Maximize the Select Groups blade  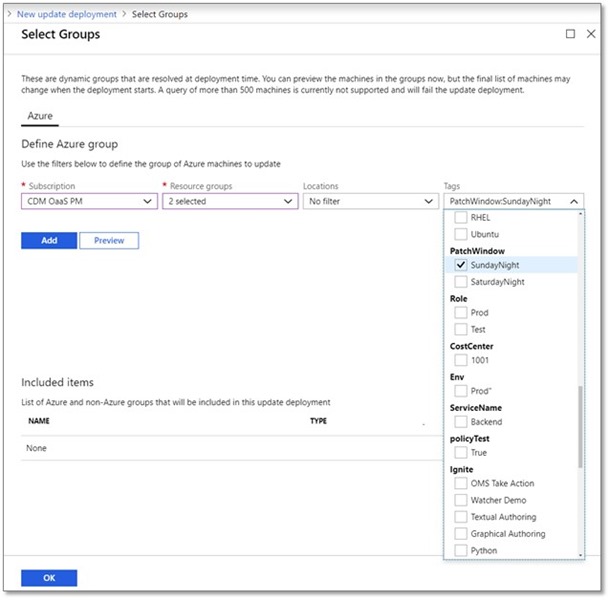point(570,34)
